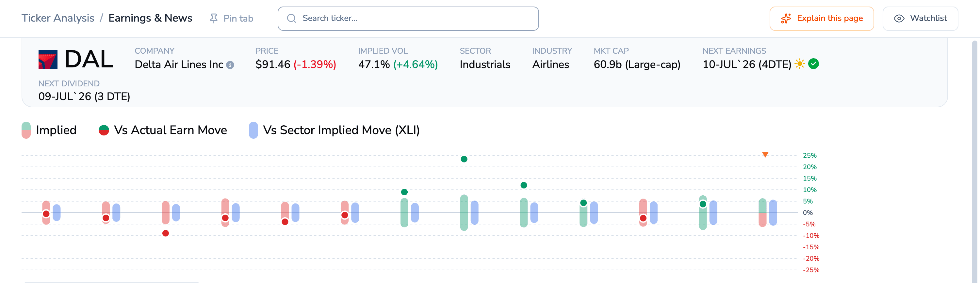This screenshot has height=283, width=980.
Task: Click the Airlines industry value
Action: pyautogui.click(x=550, y=64)
